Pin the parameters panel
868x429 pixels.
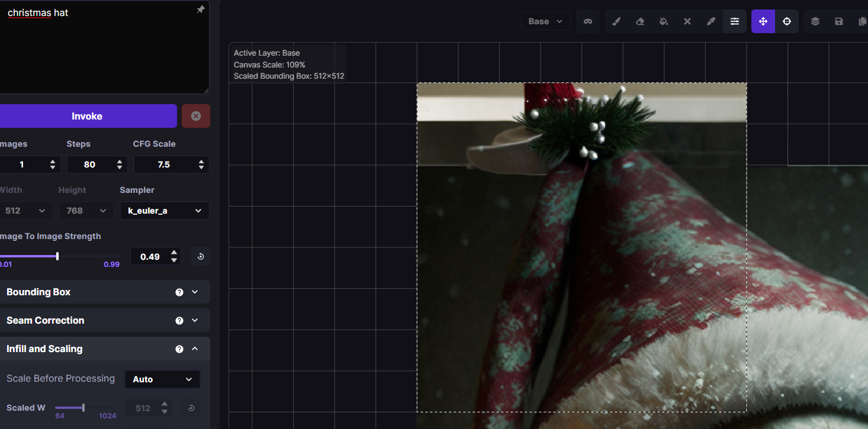[201, 9]
